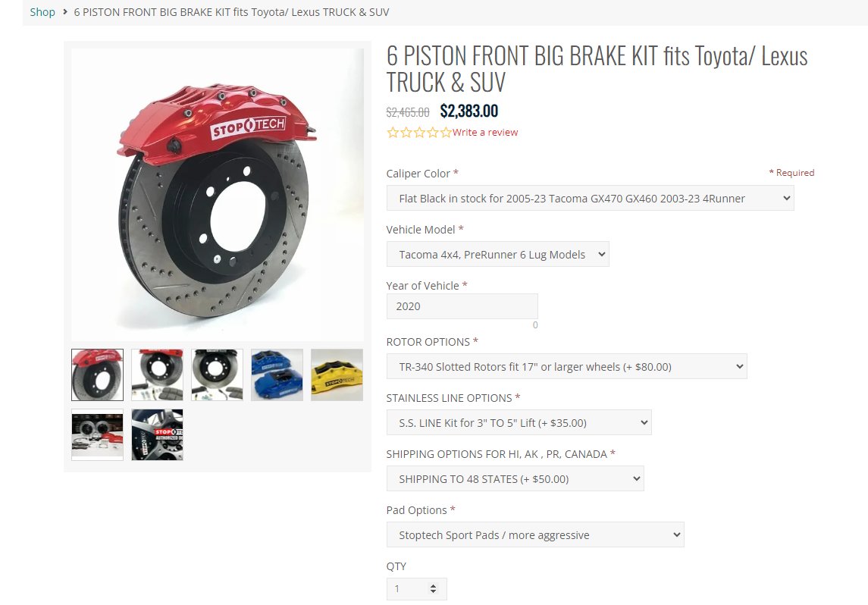Decrease quantity with the QTY down arrow
Screen dimensions: 868x605
pos(434,592)
